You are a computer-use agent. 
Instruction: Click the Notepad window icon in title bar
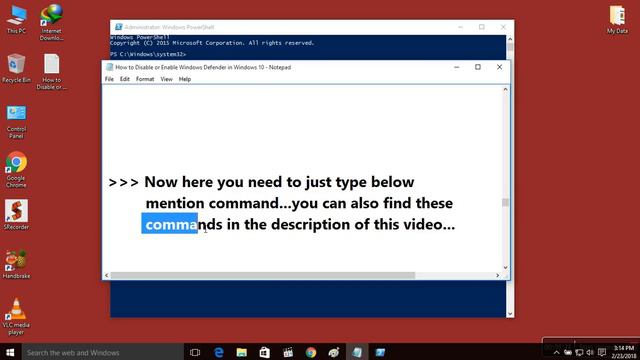pyautogui.click(x=109, y=67)
